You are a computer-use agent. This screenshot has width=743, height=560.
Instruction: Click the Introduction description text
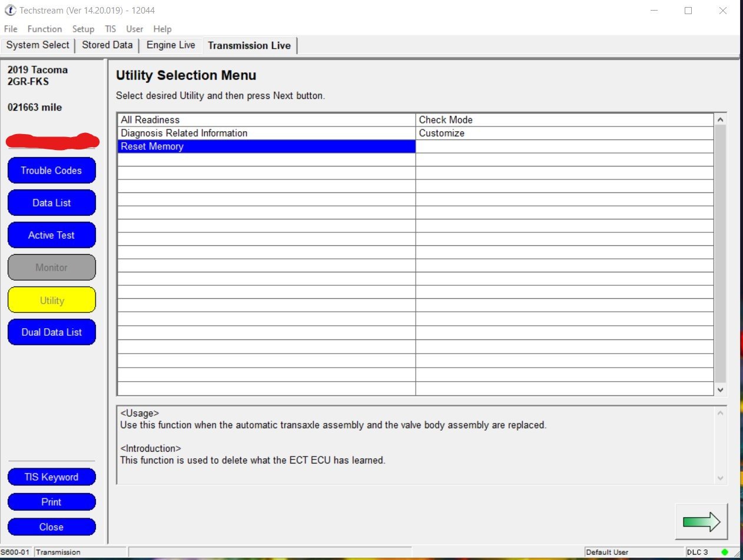tap(253, 461)
